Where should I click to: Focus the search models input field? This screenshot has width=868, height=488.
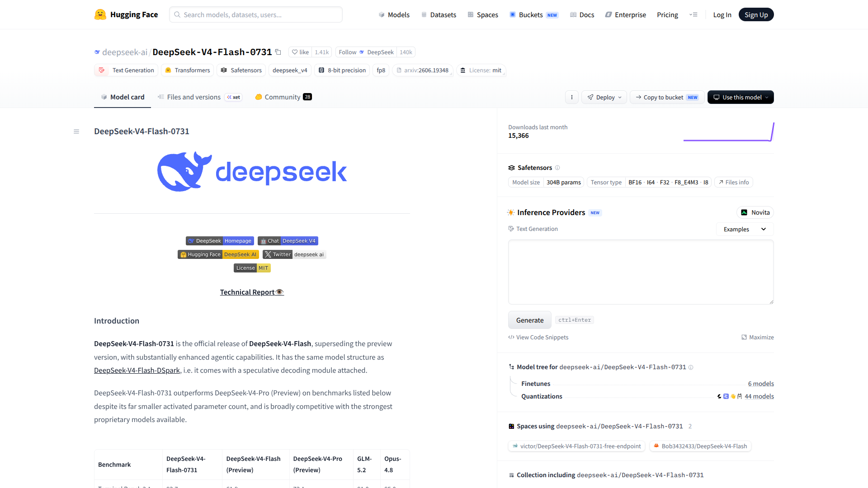(x=256, y=14)
